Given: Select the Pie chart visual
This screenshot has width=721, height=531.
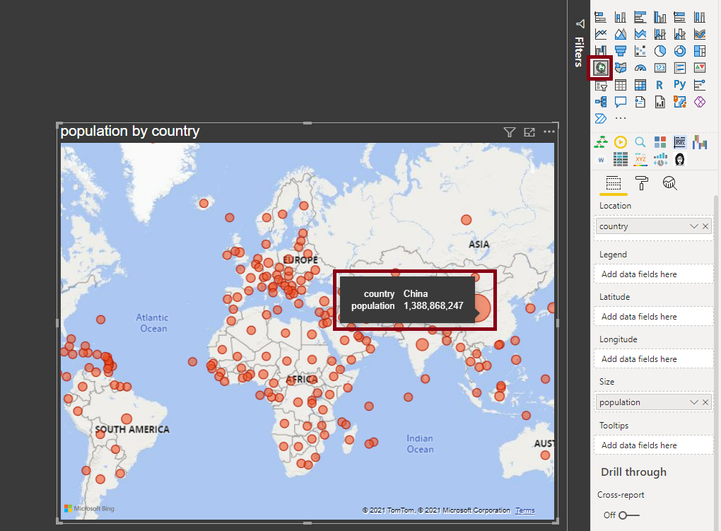Looking at the screenshot, I should coord(660,51).
